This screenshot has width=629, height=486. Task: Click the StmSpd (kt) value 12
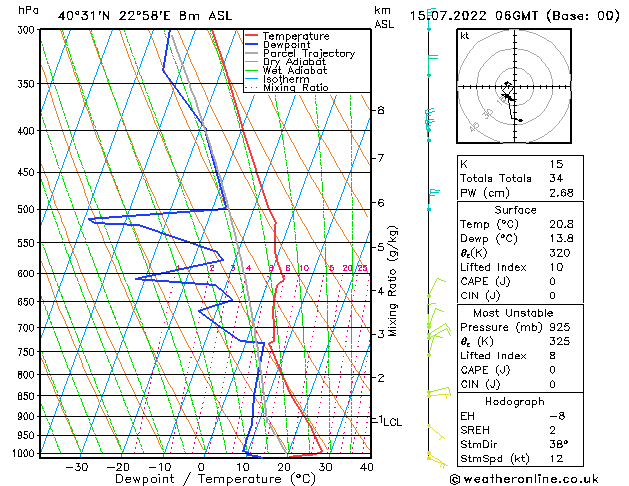[556, 459]
